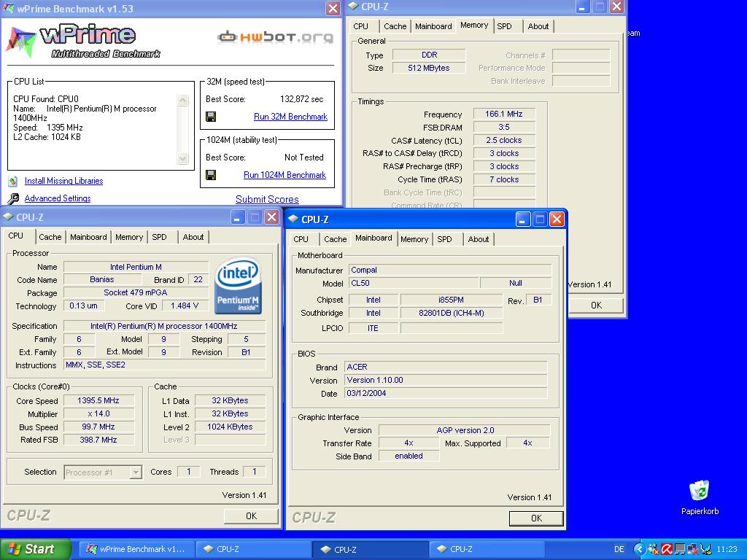Click the Mainboard CPU-Z window title icon
Image resolution: width=747 pixels, height=560 pixels.
click(x=293, y=219)
